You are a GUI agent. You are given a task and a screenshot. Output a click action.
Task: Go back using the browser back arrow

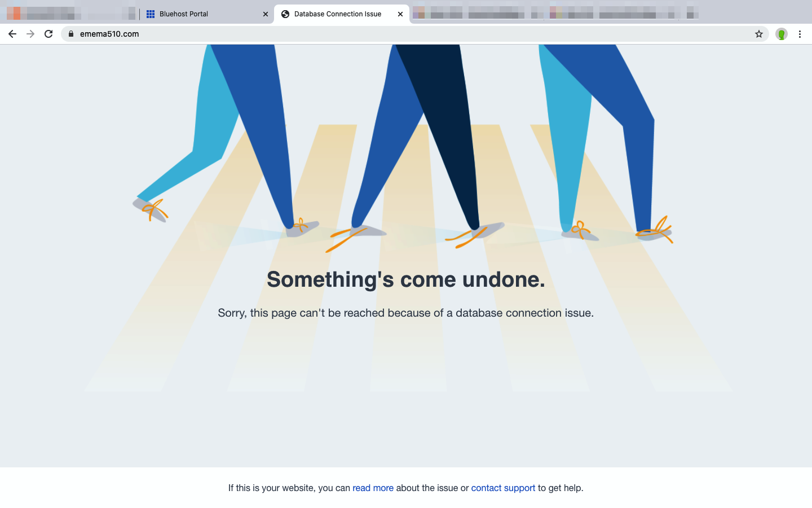[12, 34]
